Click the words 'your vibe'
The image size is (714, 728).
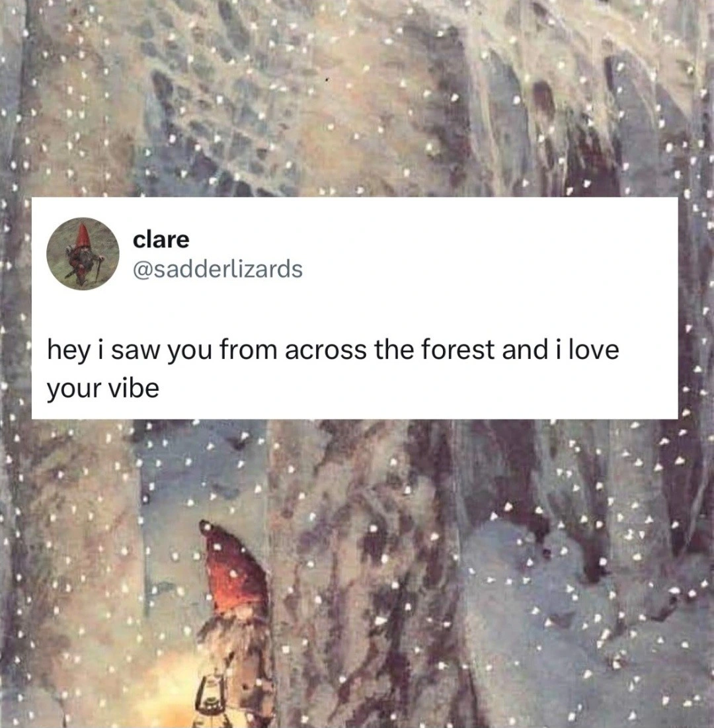(102, 390)
